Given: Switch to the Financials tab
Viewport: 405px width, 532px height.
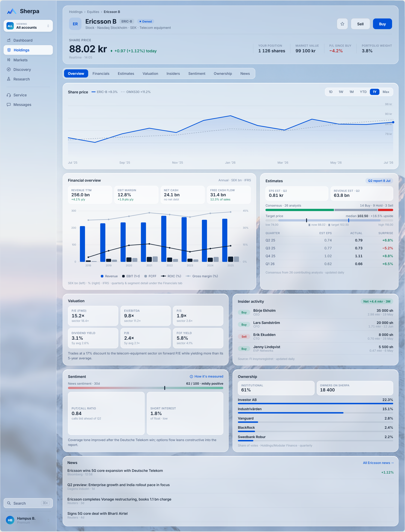Looking at the screenshot, I should [101, 74].
